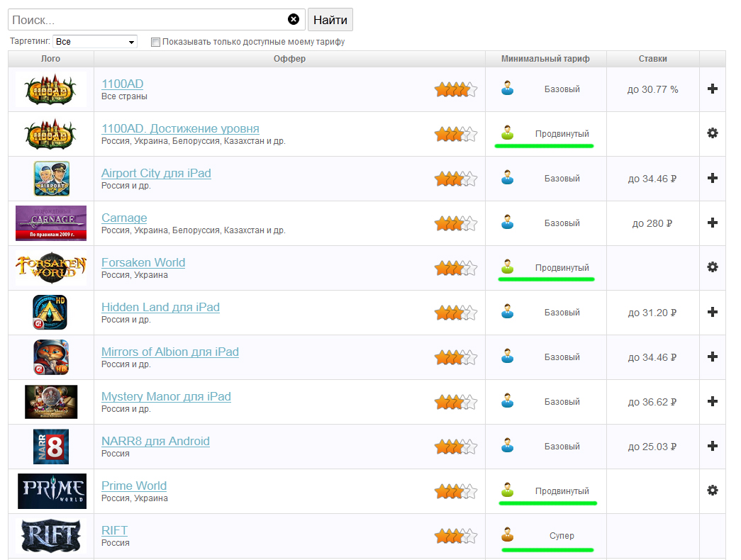
Task: Click star rating for Carnage row
Action: [x=456, y=223]
